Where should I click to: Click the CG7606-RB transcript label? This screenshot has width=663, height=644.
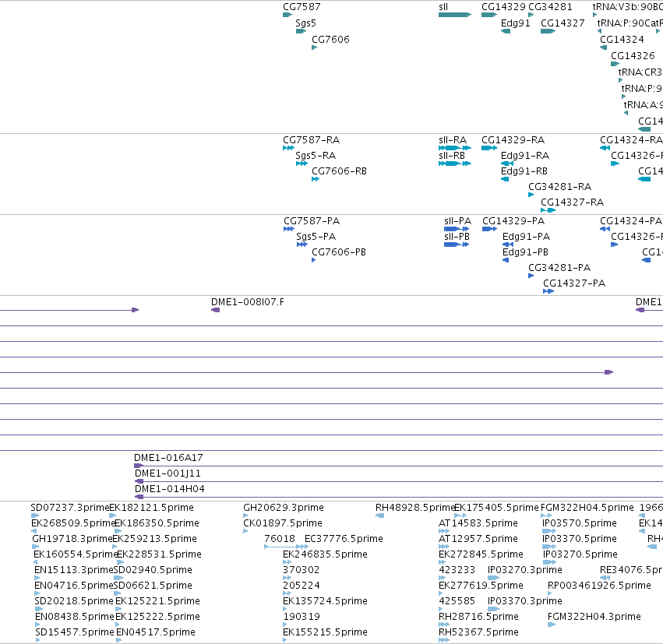coord(339,171)
